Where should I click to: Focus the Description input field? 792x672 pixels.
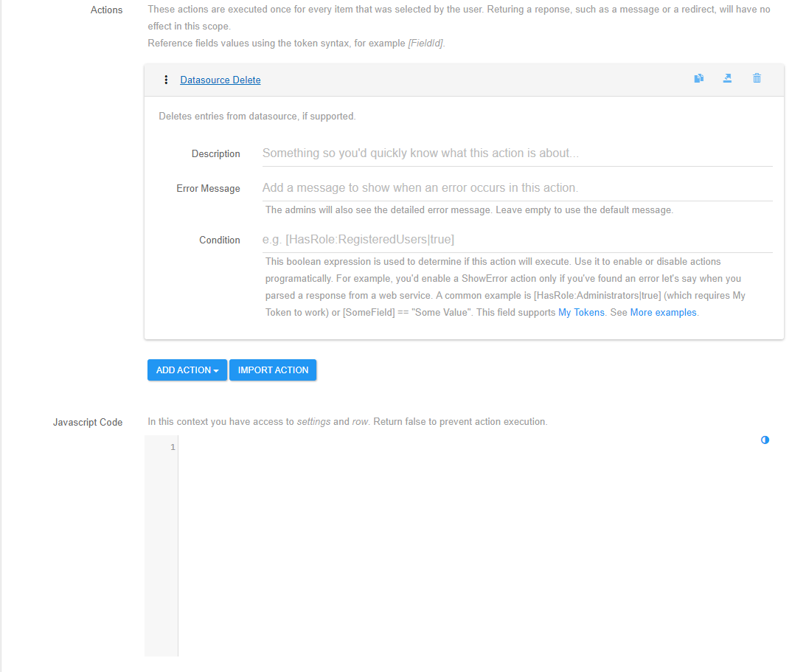[517, 153]
